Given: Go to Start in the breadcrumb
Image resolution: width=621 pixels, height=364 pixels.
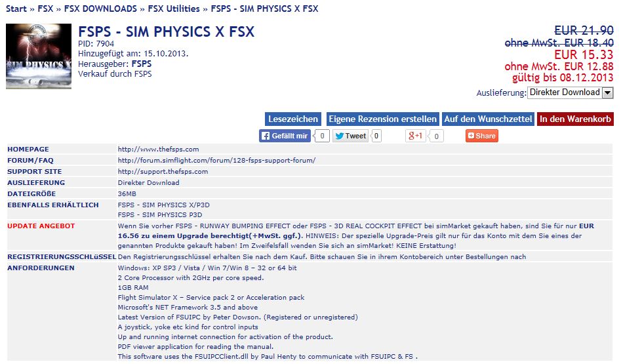Looking at the screenshot, I should click(16, 9).
